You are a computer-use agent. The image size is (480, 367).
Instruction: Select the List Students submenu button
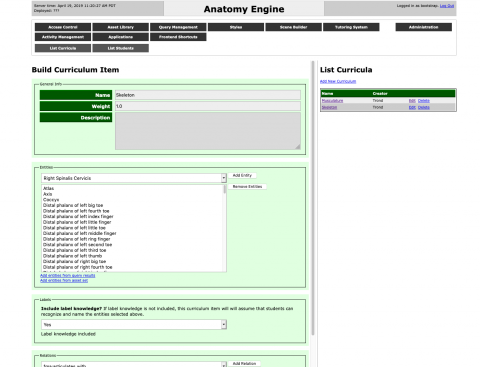coord(120,48)
